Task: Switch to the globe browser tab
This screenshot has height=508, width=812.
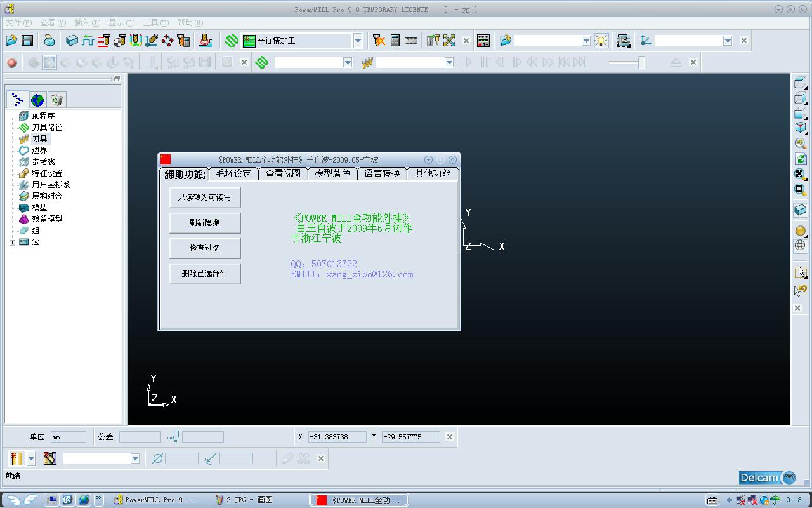Action: pyautogui.click(x=37, y=100)
